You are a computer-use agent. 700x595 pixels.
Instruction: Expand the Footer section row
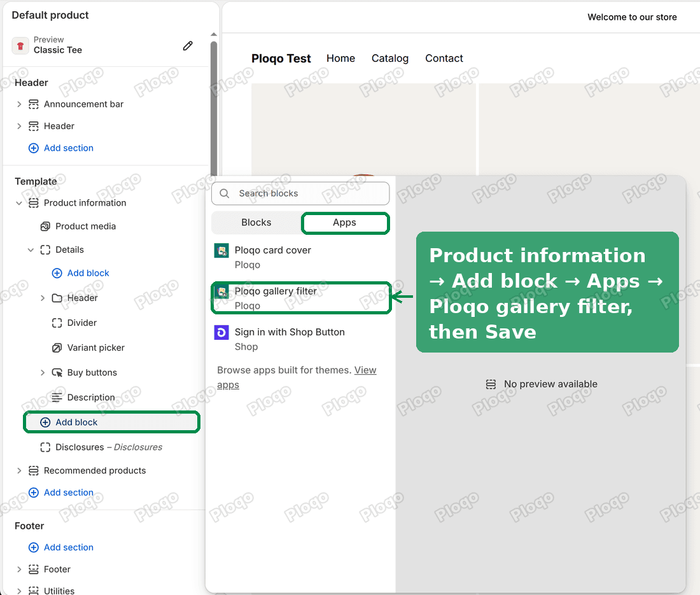tap(19, 569)
